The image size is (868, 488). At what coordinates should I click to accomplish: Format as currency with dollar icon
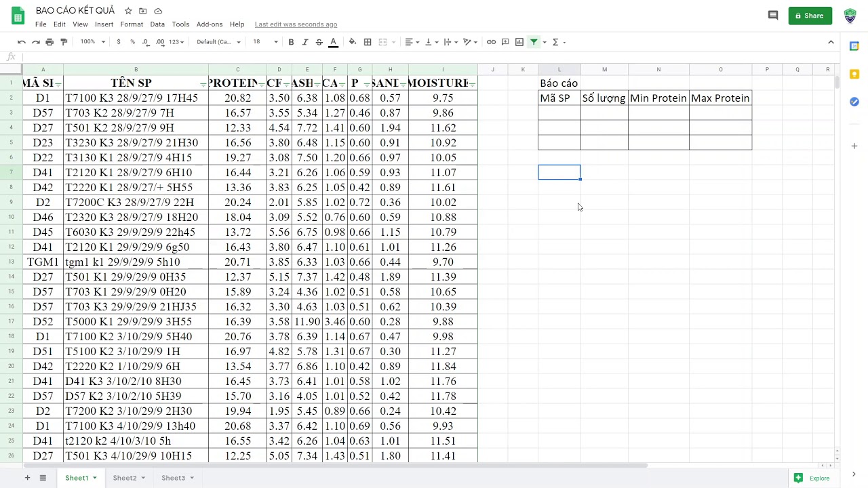point(119,42)
